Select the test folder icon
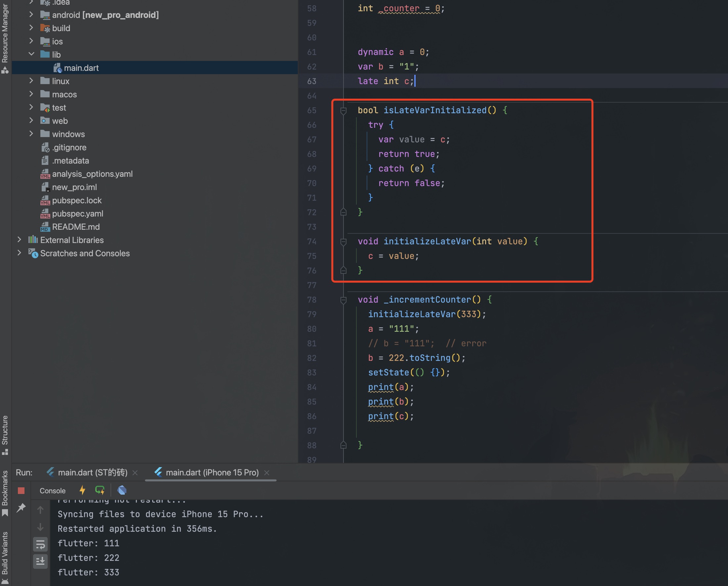 pos(45,107)
